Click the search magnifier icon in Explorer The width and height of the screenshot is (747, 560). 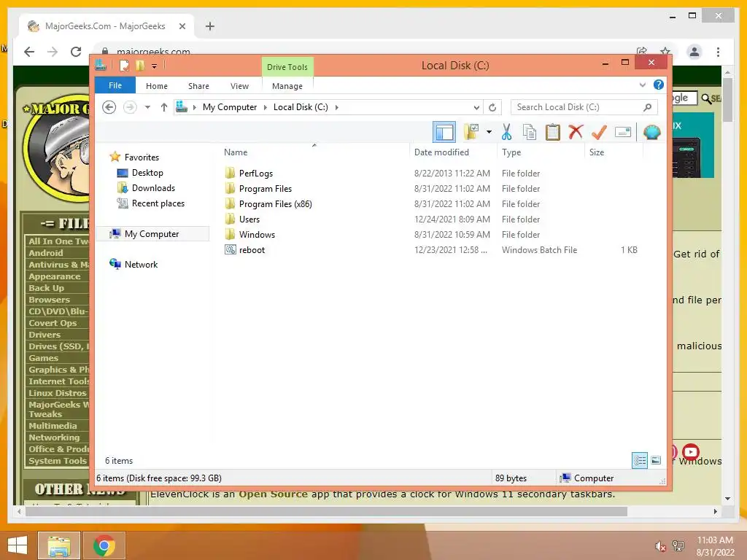pos(647,107)
